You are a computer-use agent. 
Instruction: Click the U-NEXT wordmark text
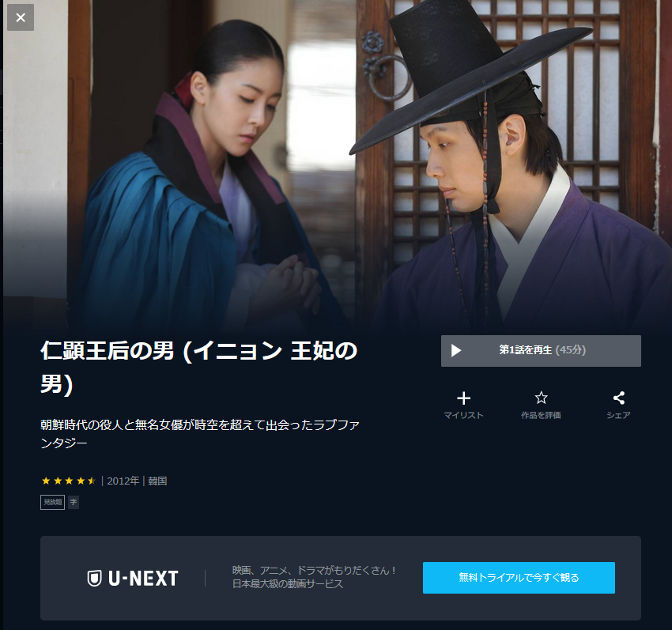143,578
